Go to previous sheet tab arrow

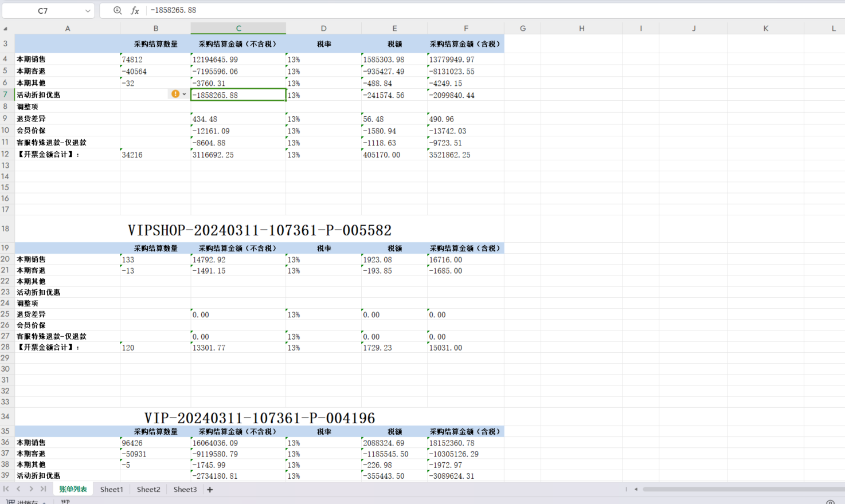(18, 489)
